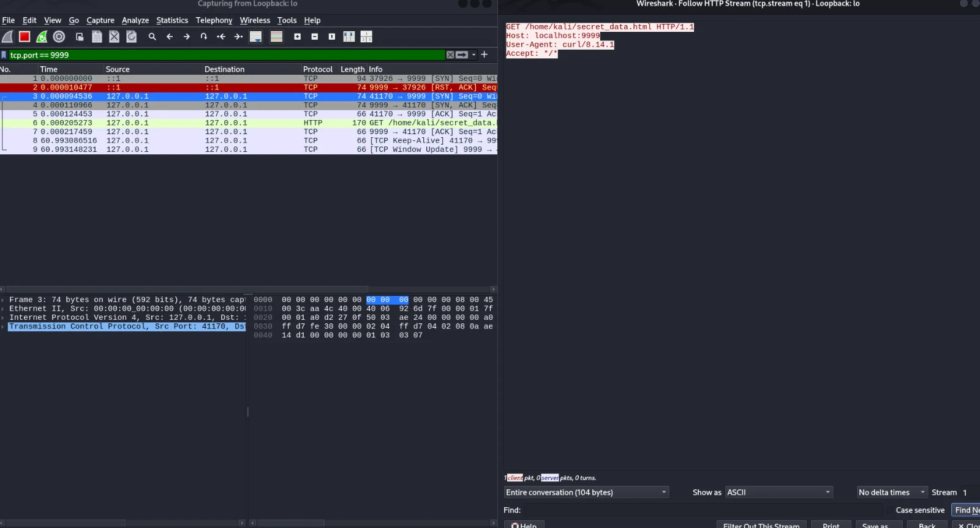Apply the display filter arrow button
980x528 pixels.
point(462,55)
